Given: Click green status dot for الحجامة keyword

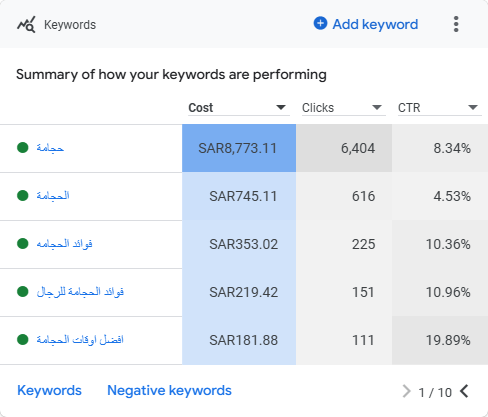Looking at the screenshot, I should click(x=23, y=195).
